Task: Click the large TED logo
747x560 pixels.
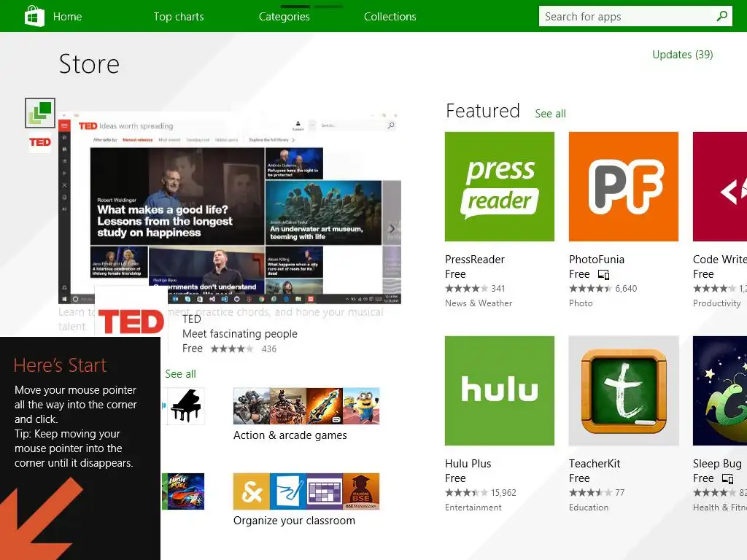Action: (x=131, y=322)
